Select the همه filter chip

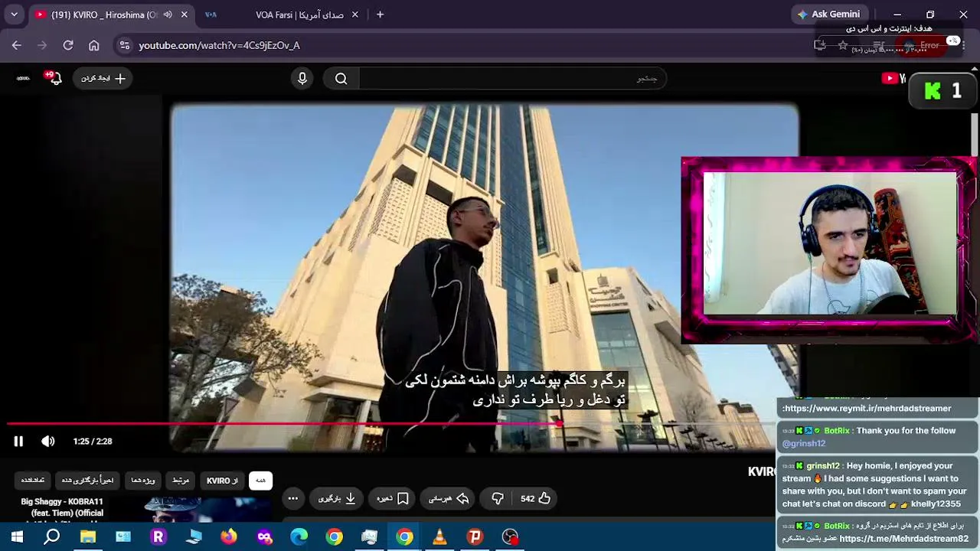260,481
